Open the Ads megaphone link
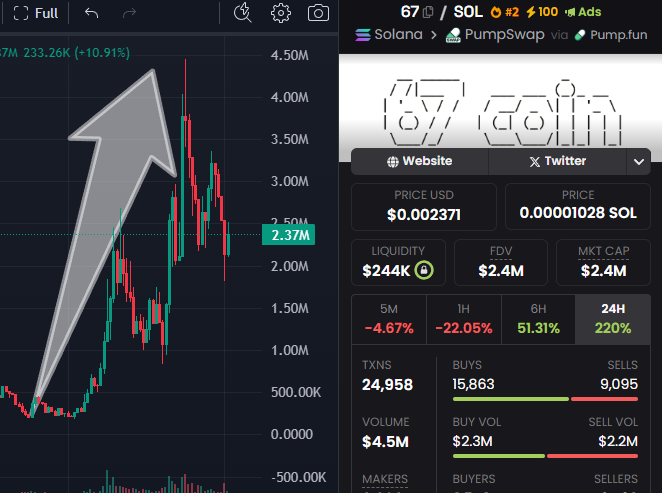 click(583, 12)
